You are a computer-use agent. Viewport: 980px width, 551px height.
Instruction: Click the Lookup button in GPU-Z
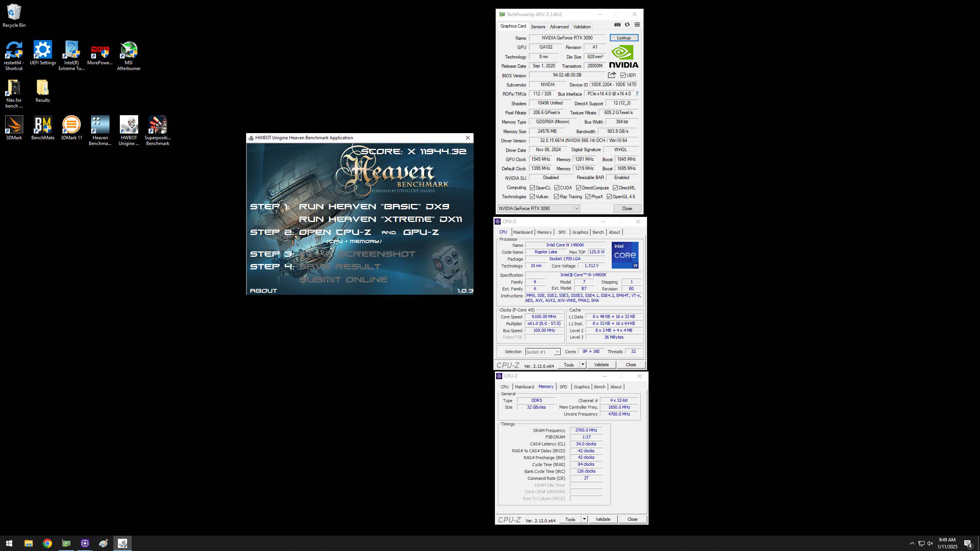(x=624, y=38)
